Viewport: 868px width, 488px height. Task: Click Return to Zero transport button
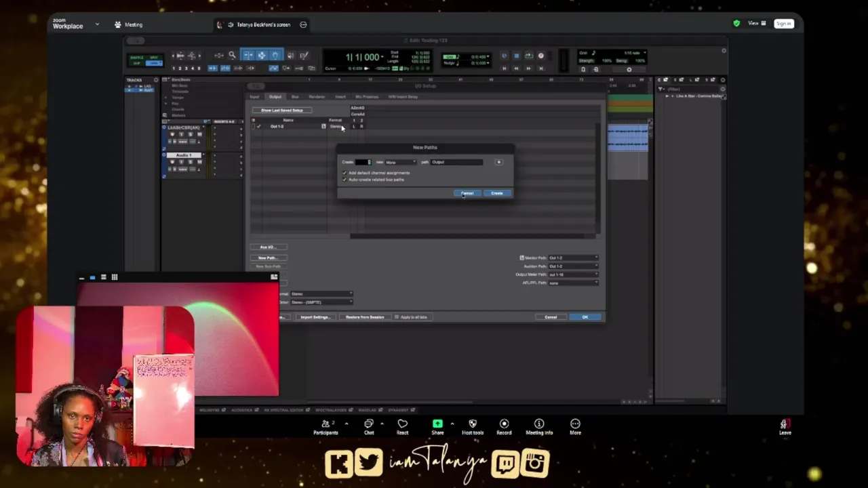[x=504, y=68]
